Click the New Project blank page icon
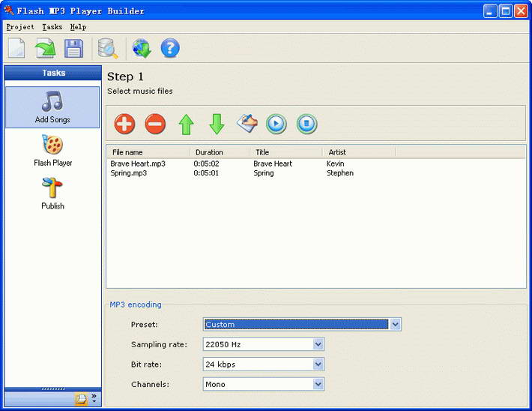 [16, 48]
